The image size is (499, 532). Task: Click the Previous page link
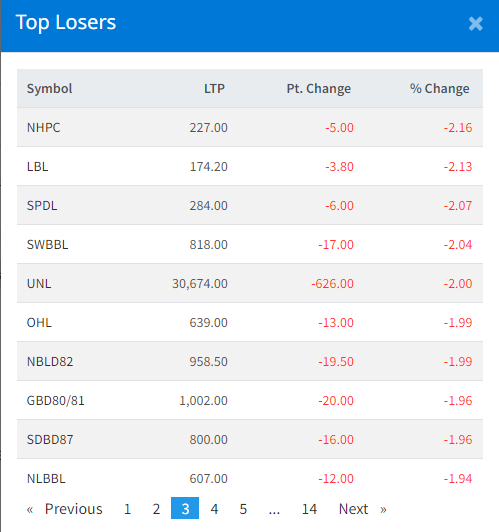pyautogui.click(x=64, y=508)
